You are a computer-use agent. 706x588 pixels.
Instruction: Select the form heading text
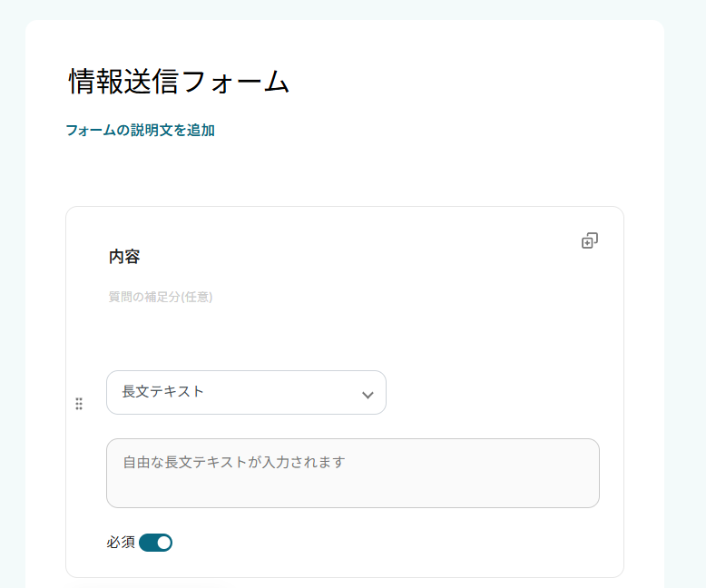coord(179,82)
